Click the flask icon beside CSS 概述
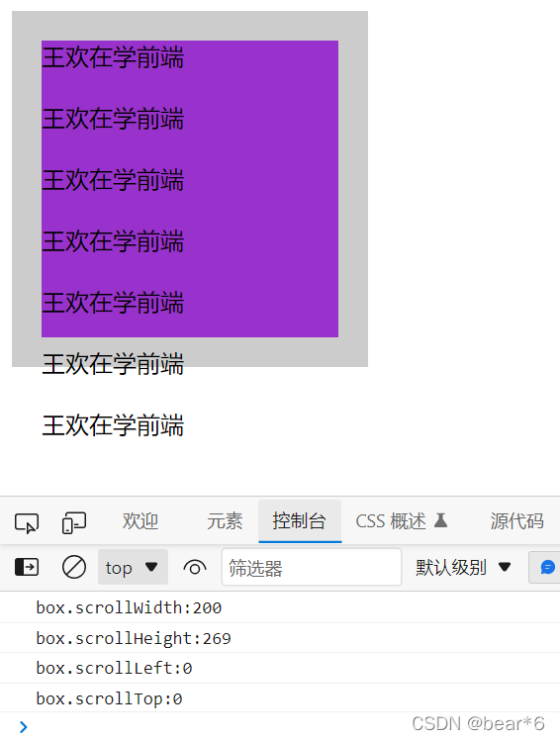This screenshot has height=740, width=560. (x=440, y=520)
